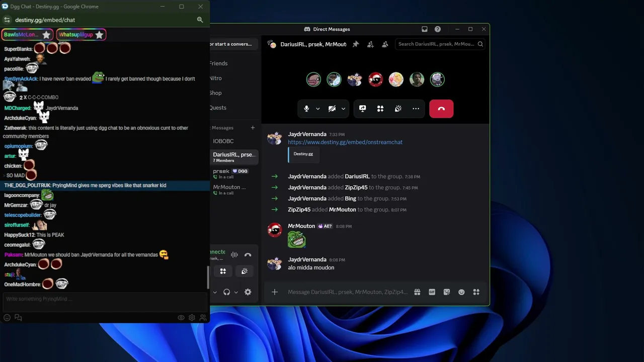
Task: Add friends to the Discord group DM
Action: (370, 44)
